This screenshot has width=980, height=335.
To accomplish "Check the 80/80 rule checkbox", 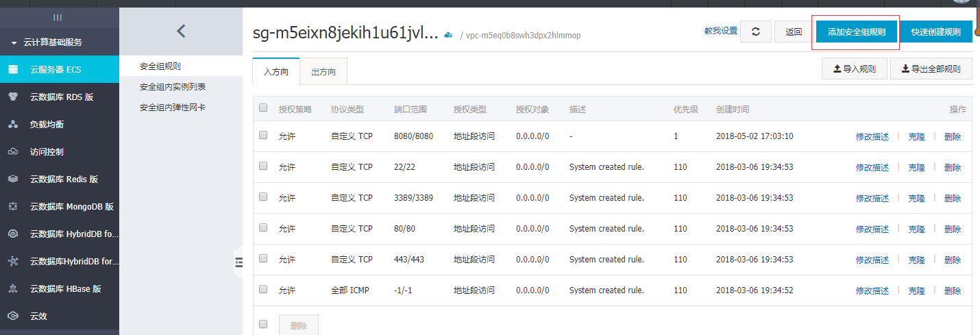I will (263, 227).
